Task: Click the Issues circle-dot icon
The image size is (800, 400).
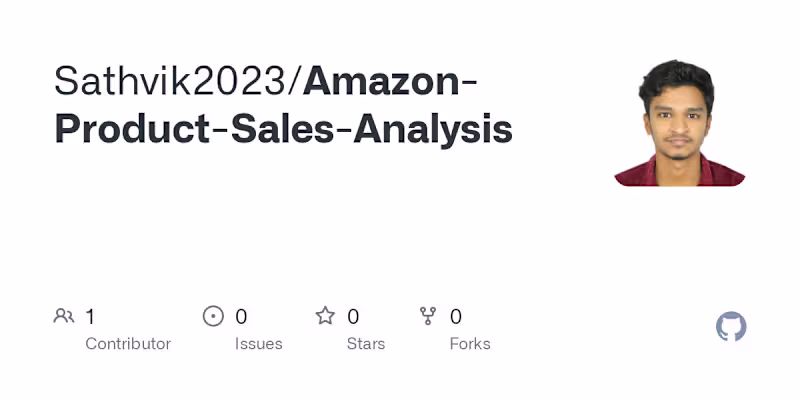Action: [213, 317]
